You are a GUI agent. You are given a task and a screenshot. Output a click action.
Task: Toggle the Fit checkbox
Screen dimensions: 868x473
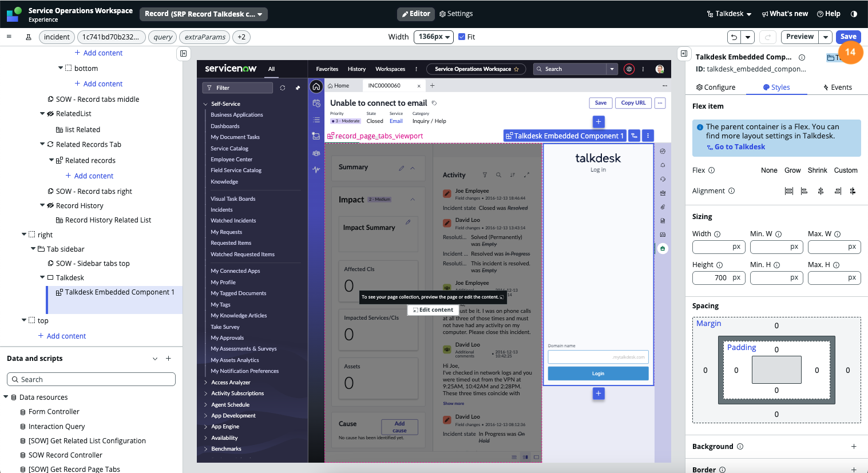point(462,37)
